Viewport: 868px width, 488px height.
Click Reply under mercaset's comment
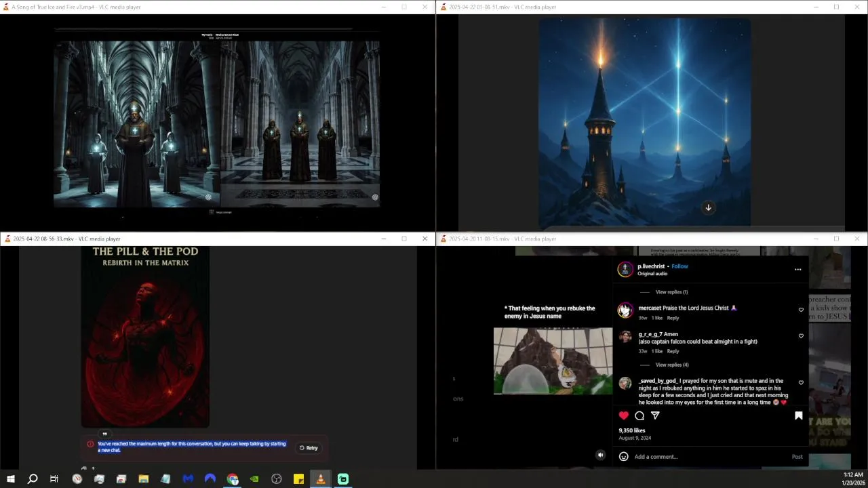(673, 318)
